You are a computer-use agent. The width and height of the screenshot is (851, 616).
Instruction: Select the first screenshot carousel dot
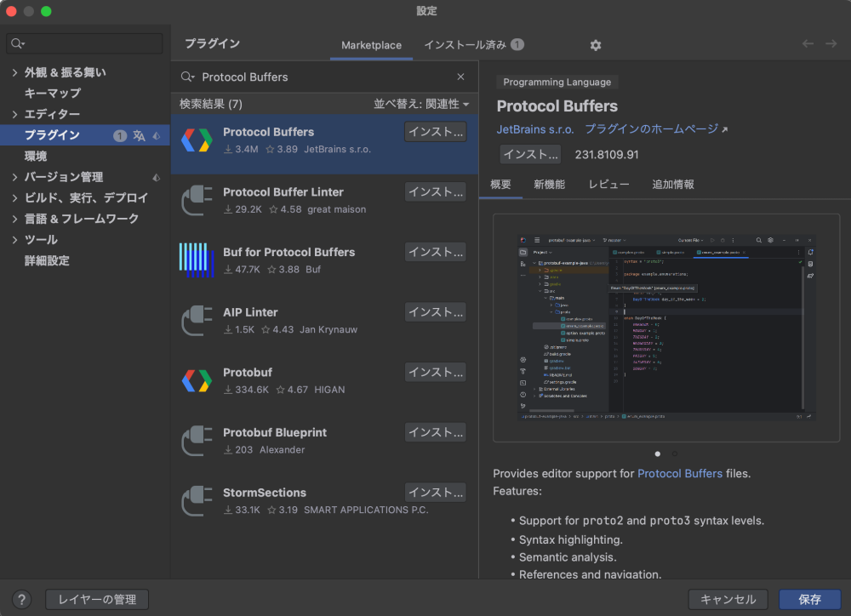pos(658,453)
